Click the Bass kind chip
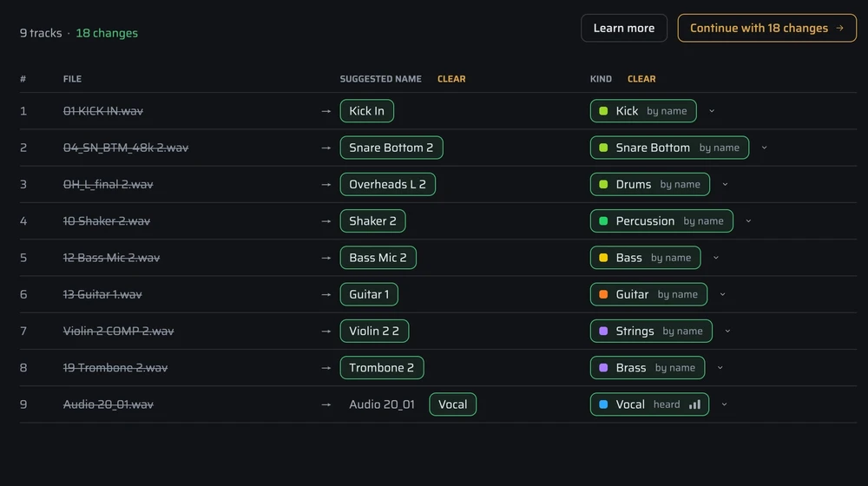 (646, 258)
